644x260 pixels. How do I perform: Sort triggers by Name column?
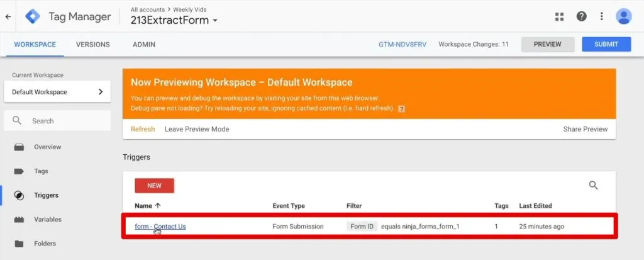(148, 206)
